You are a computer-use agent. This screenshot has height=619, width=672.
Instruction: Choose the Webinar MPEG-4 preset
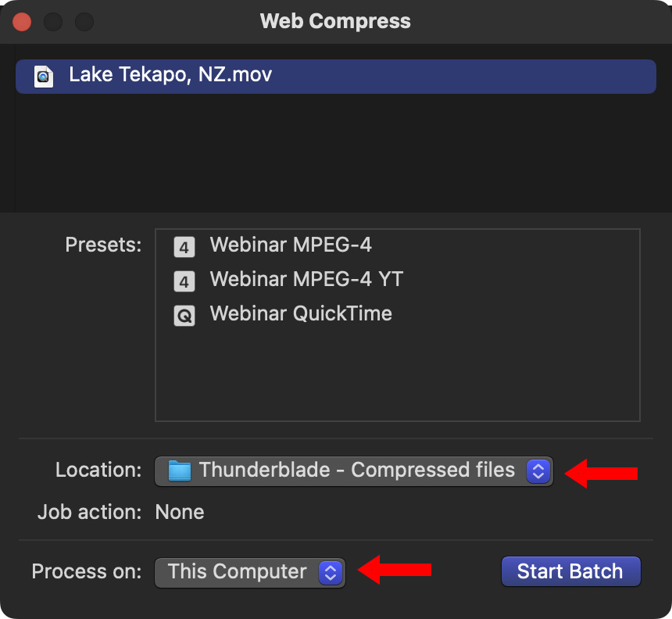point(291,245)
